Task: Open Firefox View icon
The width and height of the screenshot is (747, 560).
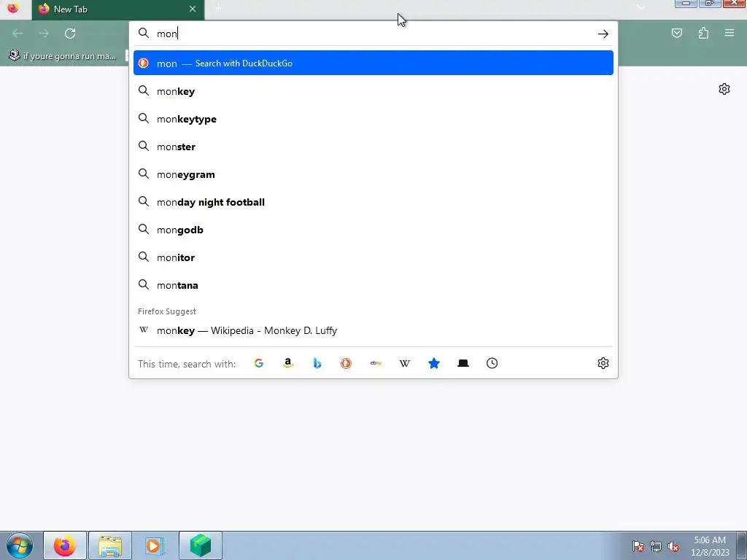Action: point(13,8)
